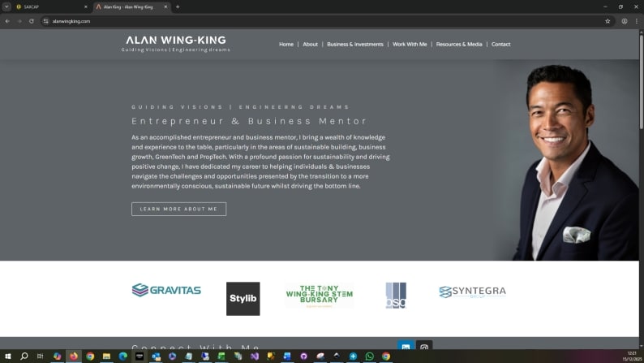Image resolution: width=644 pixels, height=363 pixels.
Task: Open the Instagram social icon
Action: 423,348
